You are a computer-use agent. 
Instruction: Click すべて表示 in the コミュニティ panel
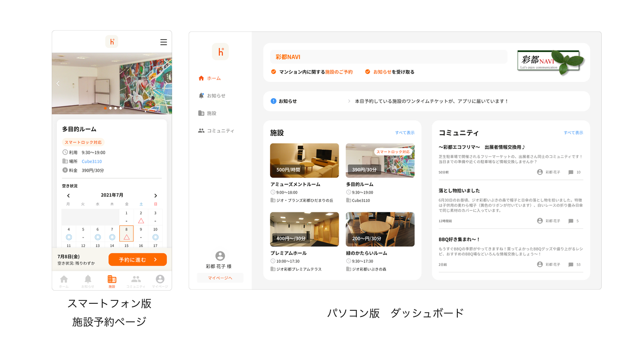573,133
